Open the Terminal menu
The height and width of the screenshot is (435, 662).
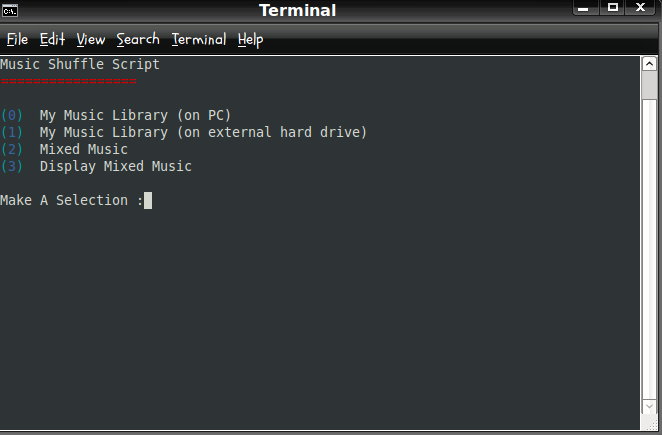(x=199, y=40)
